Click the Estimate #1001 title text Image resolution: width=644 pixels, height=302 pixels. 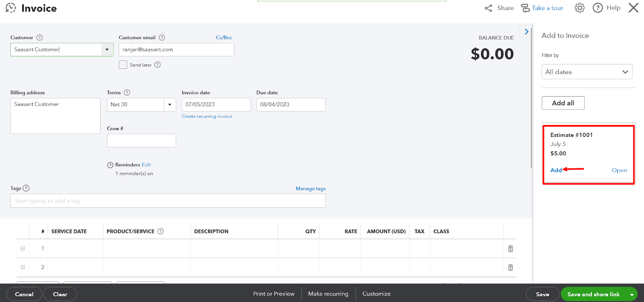[x=572, y=135]
